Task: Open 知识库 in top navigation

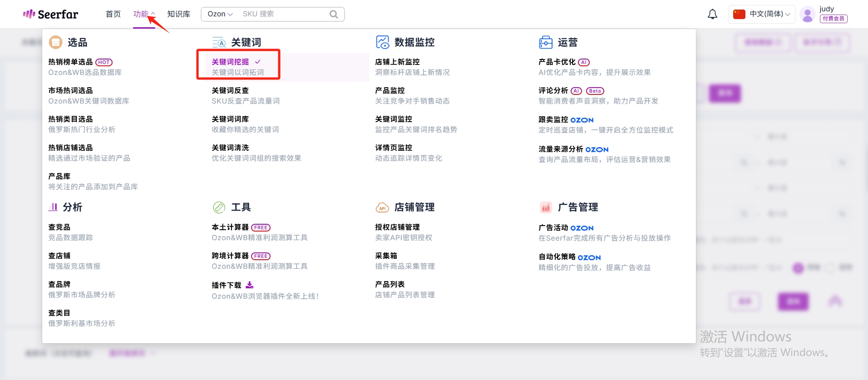Action: pyautogui.click(x=179, y=14)
